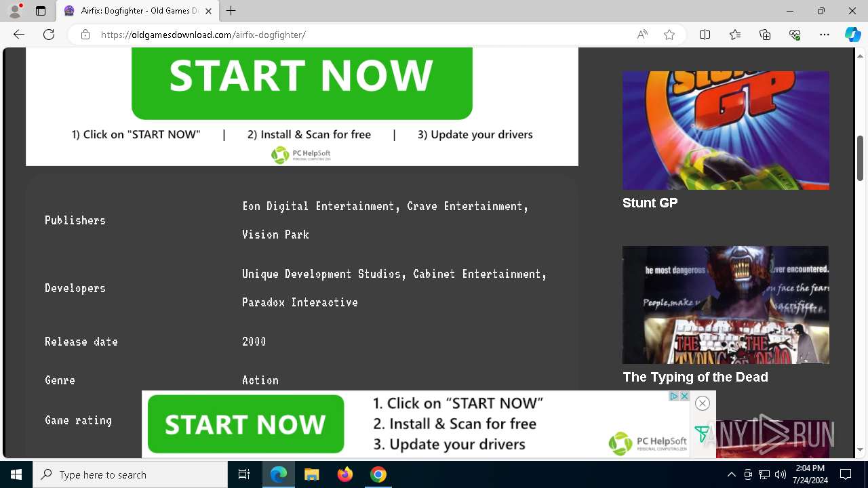The image size is (868, 488).
Task: Launch Firefox from the taskbar
Action: pos(345,474)
